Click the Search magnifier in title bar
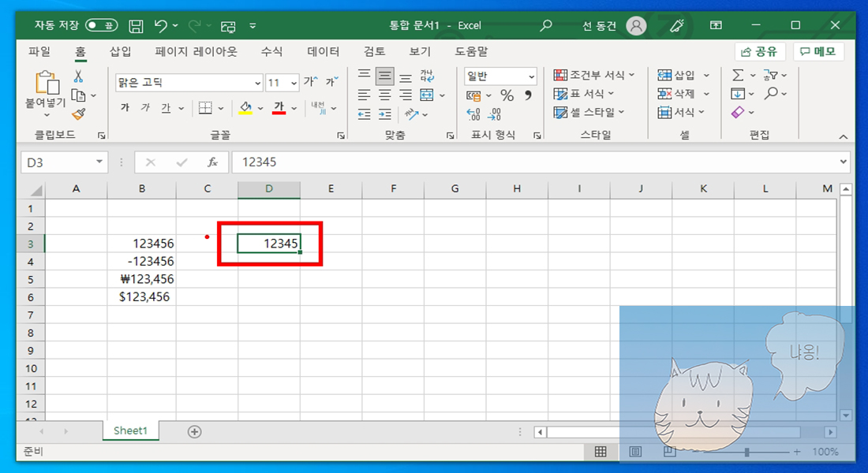The width and height of the screenshot is (868, 473). coord(546,25)
